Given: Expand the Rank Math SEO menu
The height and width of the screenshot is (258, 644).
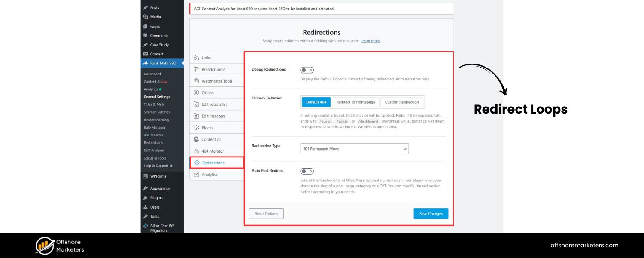Looking at the screenshot, I should [163, 64].
